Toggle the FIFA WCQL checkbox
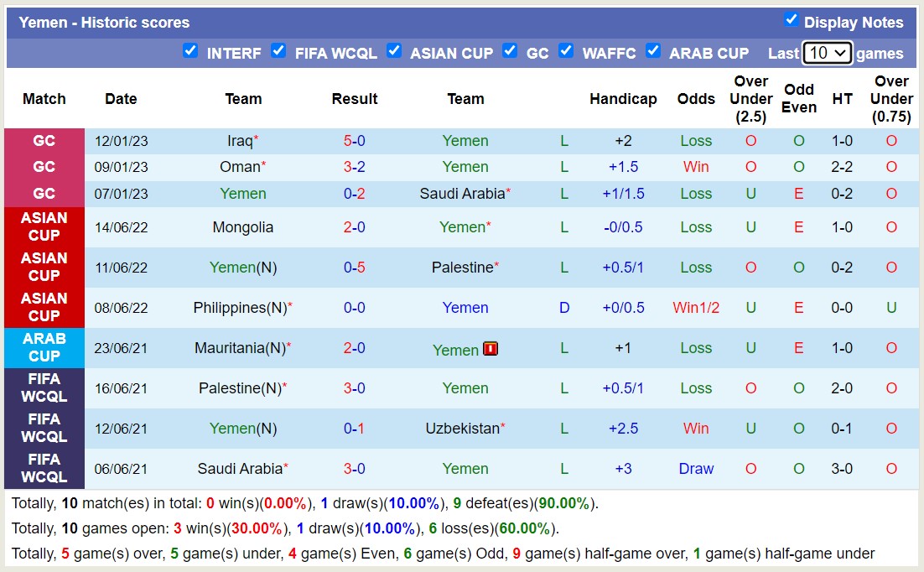 [x=278, y=51]
